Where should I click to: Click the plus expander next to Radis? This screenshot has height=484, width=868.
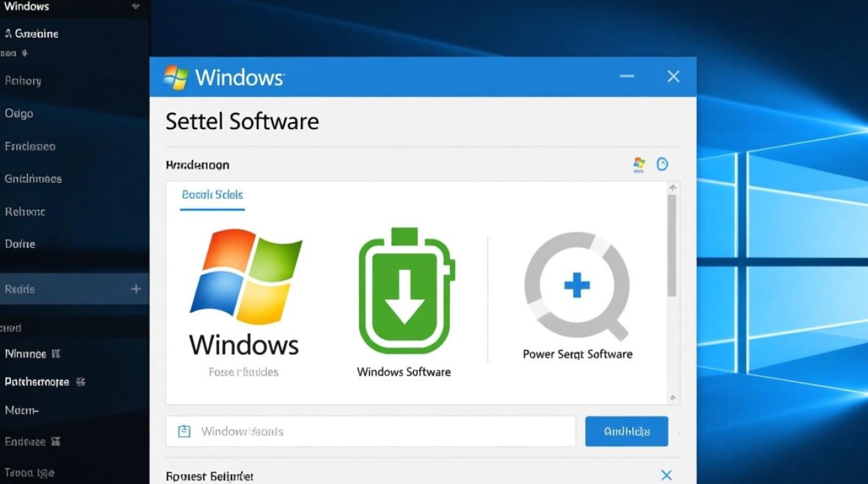pos(136,289)
